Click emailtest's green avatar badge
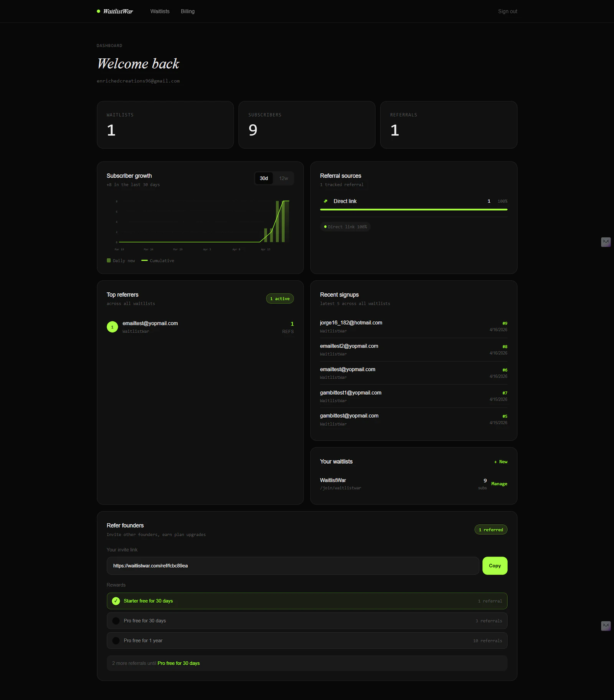 (112, 327)
